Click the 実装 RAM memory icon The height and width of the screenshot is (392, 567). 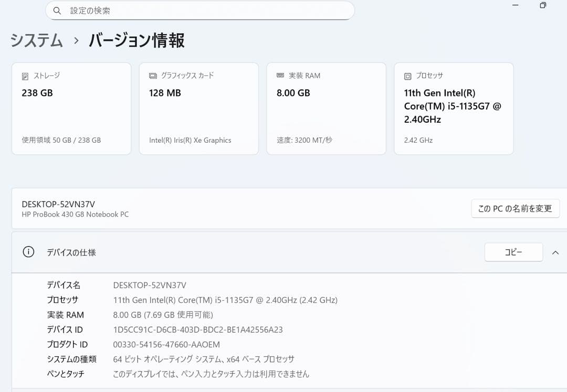click(281, 75)
